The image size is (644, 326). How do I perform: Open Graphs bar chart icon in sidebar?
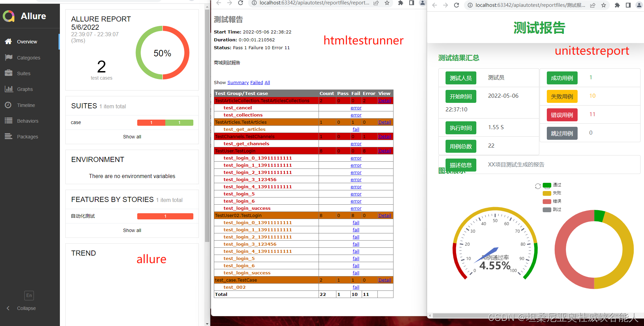(9, 89)
